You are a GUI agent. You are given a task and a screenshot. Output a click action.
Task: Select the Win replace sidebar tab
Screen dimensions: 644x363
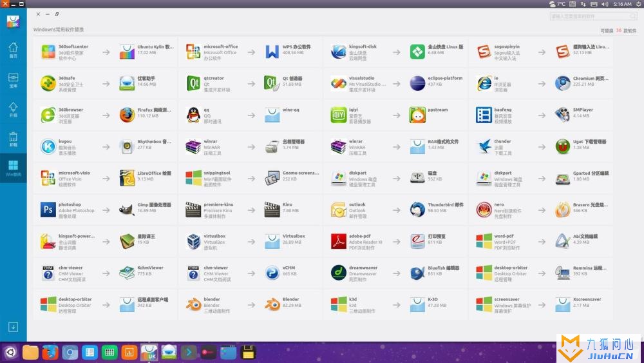click(x=13, y=168)
